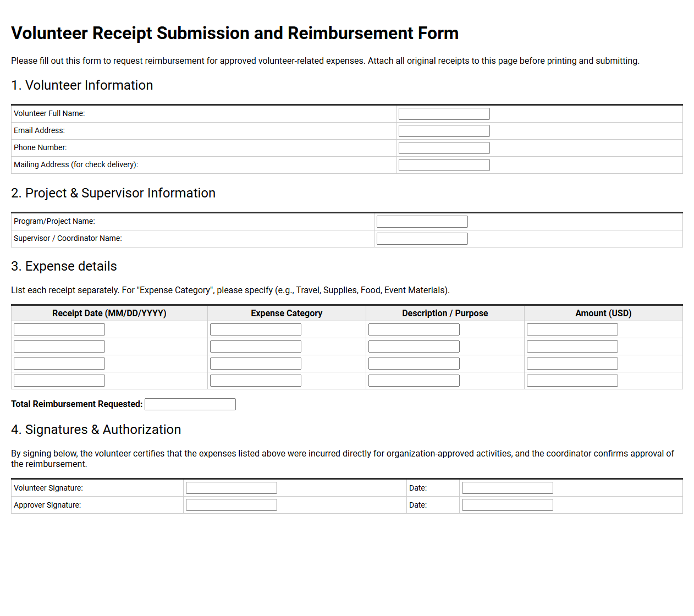Click the Program/Project Name field

pyautogui.click(x=422, y=222)
